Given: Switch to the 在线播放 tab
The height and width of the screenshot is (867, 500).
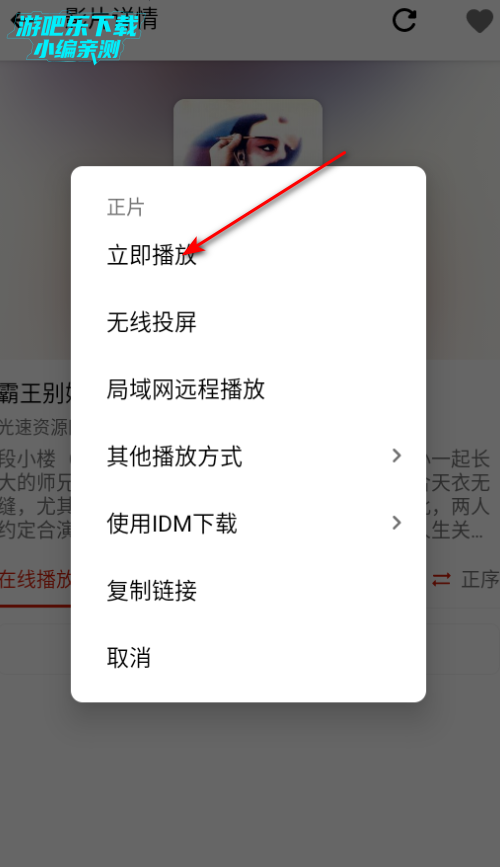Looking at the screenshot, I should (35, 579).
